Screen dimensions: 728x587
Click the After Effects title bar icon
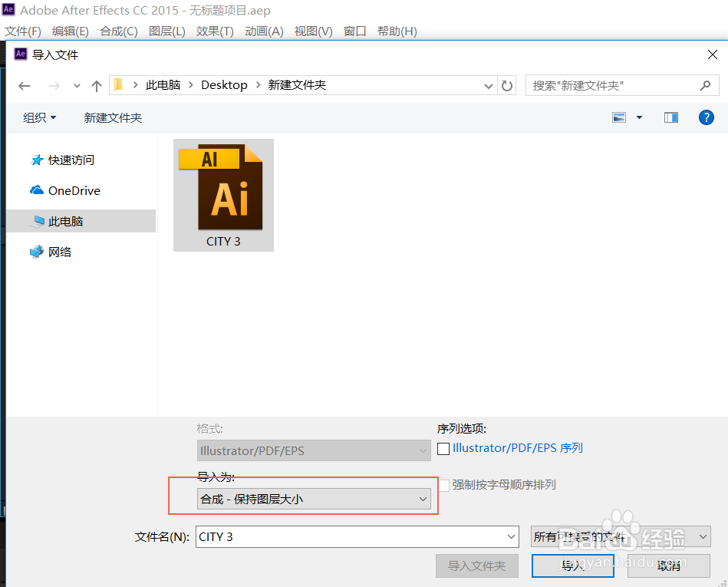coord(8,9)
